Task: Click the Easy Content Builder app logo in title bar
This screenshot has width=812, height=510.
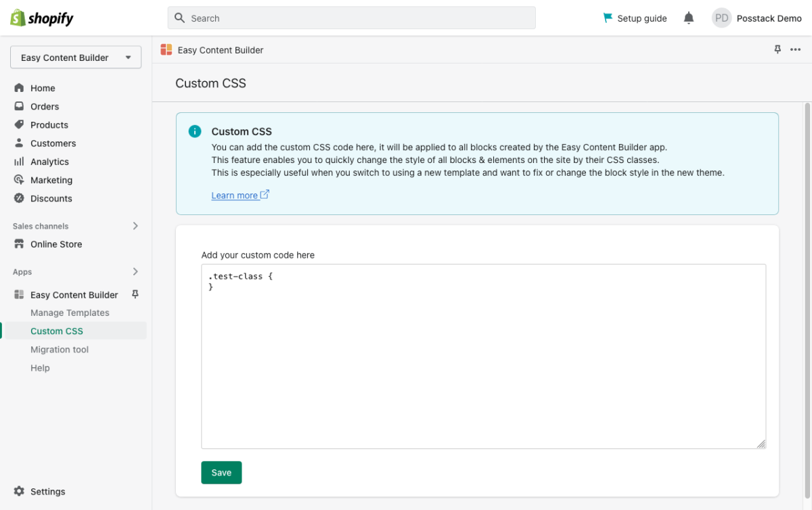Action: (x=166, y=49)
